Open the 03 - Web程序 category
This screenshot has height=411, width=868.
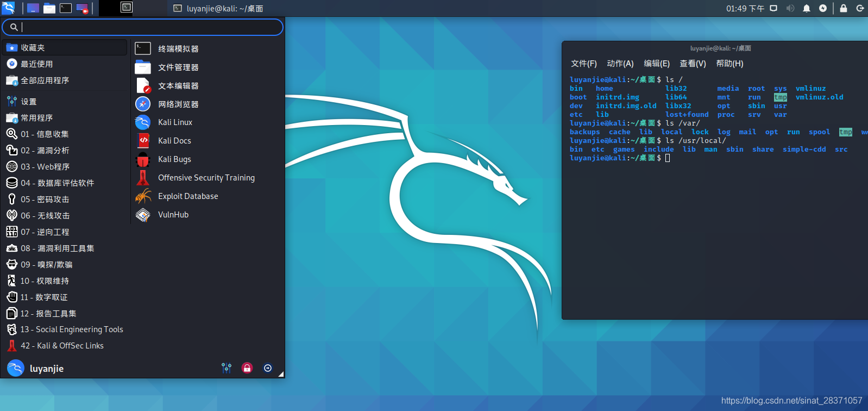click(x=65, y=166)
